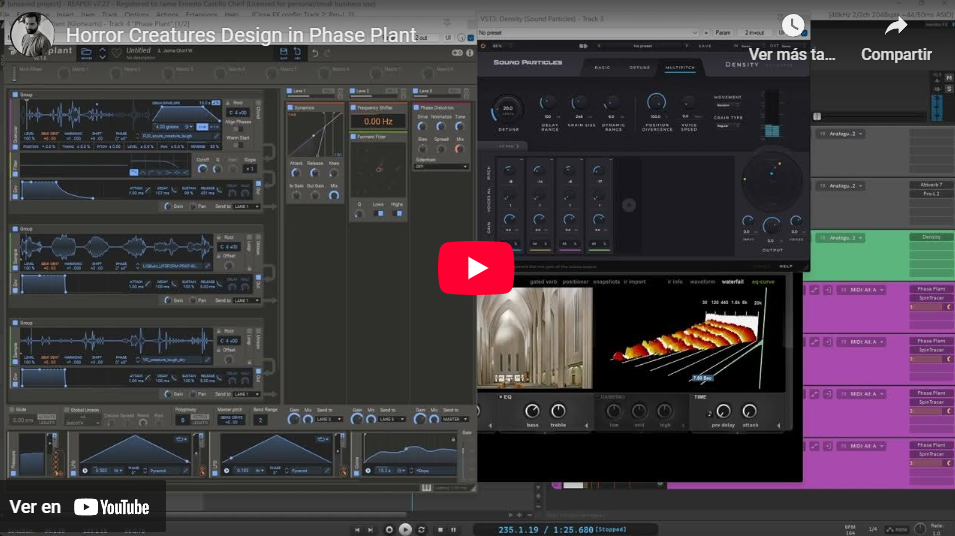Select the waterfall tab in reverb plugin

[732, 282]
